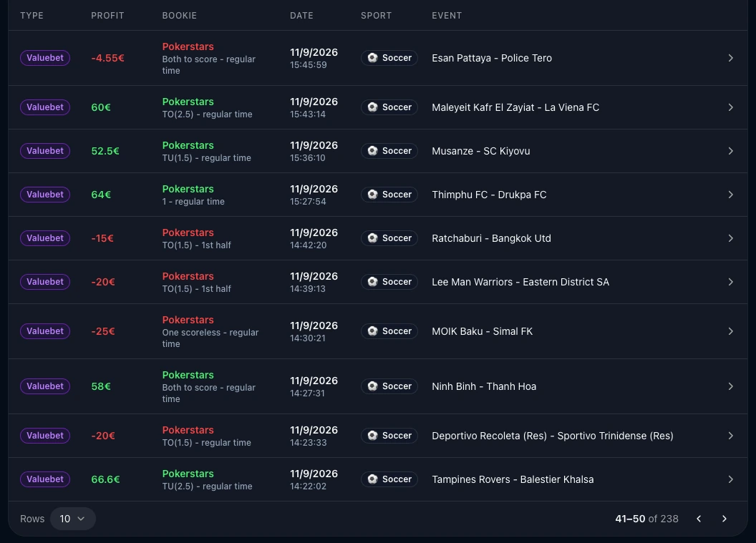Click Valuebet tag in the -15€ row

pos(45,238)
